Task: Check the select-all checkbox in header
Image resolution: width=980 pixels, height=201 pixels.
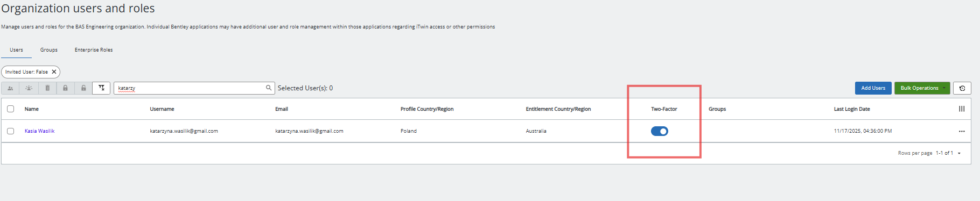Action: [10, 109]
